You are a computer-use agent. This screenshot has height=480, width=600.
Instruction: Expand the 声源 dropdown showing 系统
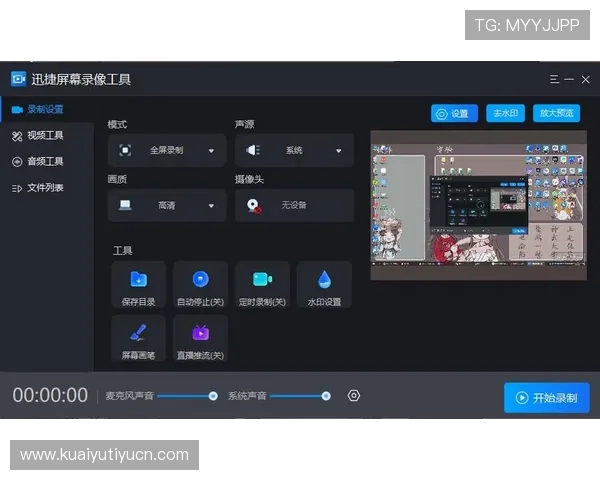(x=294, y=150)
